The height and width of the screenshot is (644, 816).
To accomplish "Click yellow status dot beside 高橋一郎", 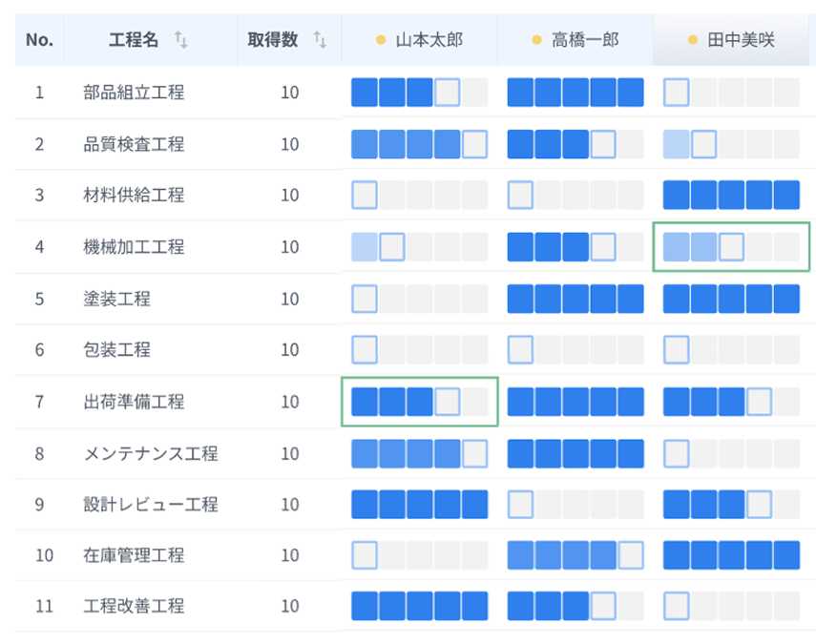I will tap(537, 40).
